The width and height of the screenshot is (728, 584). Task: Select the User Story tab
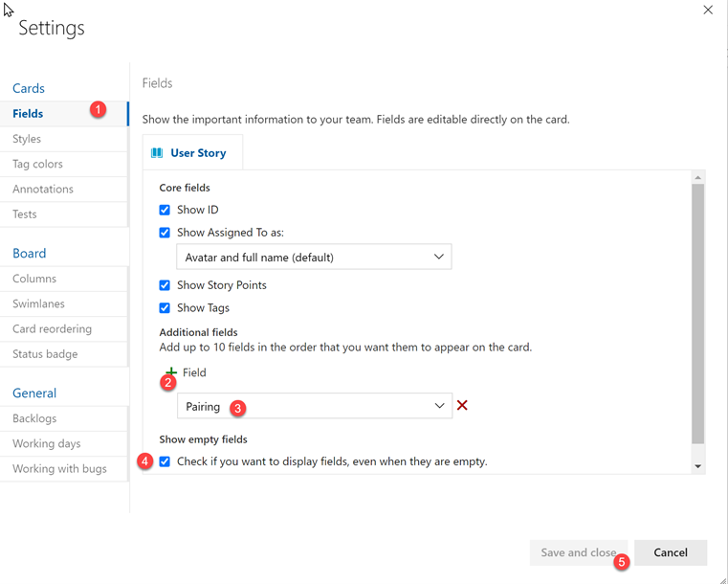pos(192,153)
